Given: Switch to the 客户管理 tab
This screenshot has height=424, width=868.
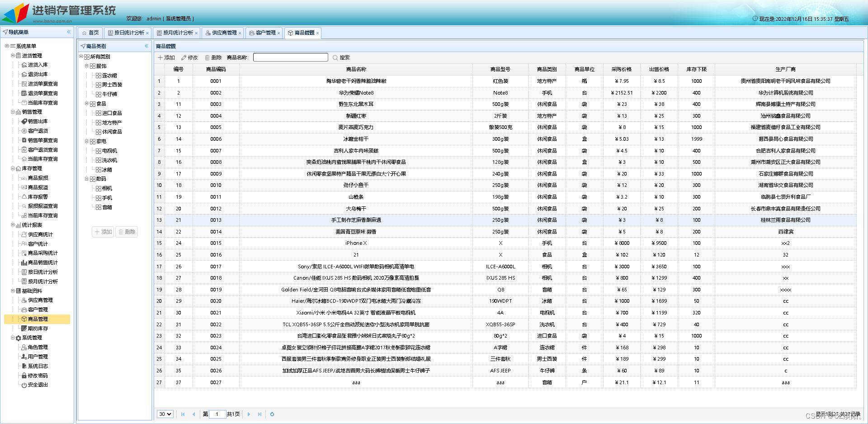Looking at the screenshot, I should click(265, 33).
